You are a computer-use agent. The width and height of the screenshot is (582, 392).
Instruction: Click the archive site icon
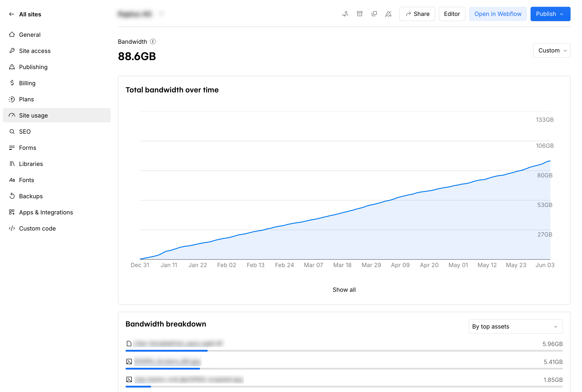tap(359, 14)
